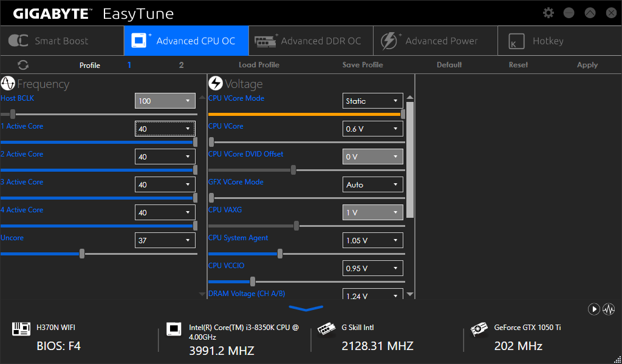
Task: Expand the CPU VCCIO 0.95 V dropdown
Action: coord(373,269)
